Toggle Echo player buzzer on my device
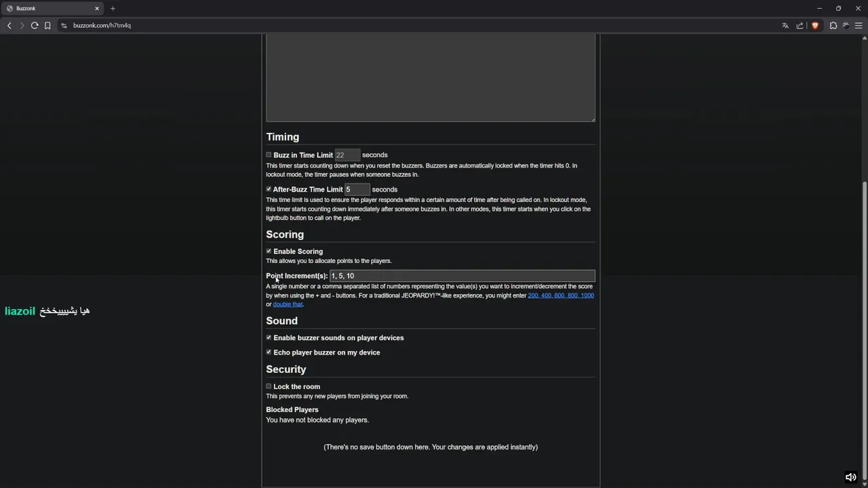The image size is (868, 488). (x=269, y=352)
